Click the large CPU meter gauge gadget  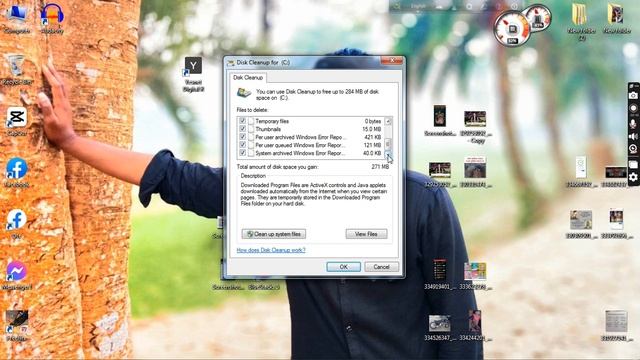512,29
